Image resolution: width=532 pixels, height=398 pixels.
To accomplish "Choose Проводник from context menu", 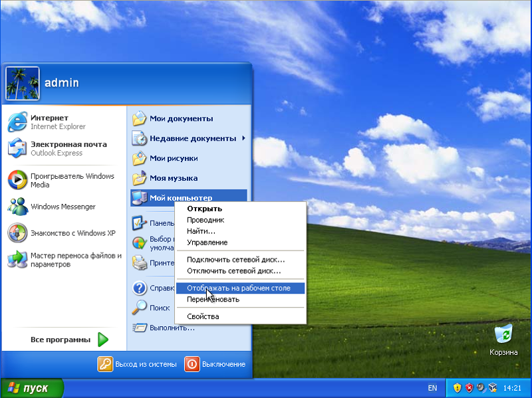I will pos(240,220).
